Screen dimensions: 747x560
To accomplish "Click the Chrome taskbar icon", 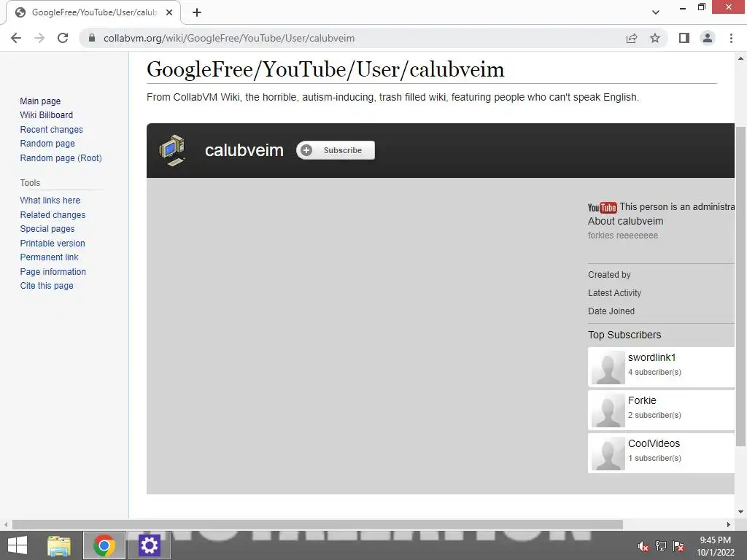I will tap(104, 545).
